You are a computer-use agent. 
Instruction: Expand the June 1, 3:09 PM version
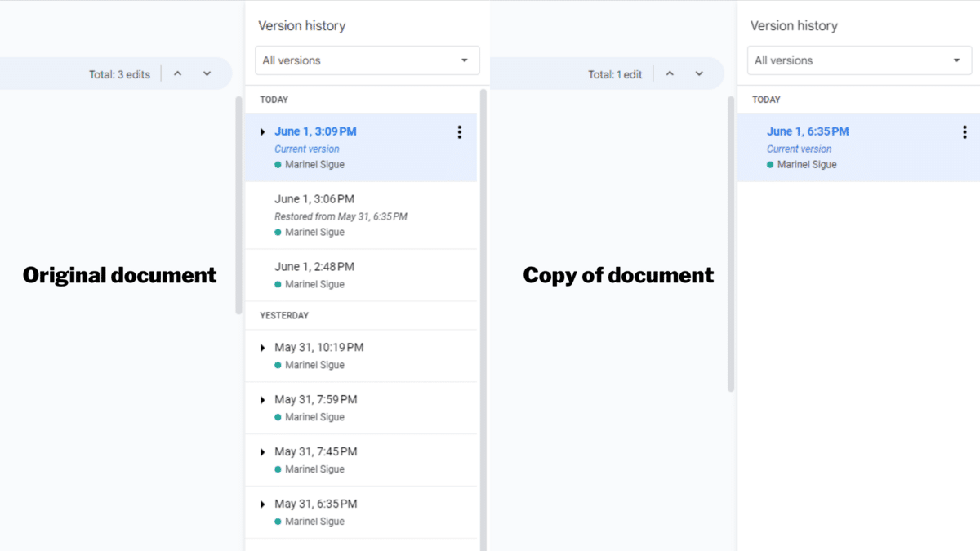[x=262, y=132]
